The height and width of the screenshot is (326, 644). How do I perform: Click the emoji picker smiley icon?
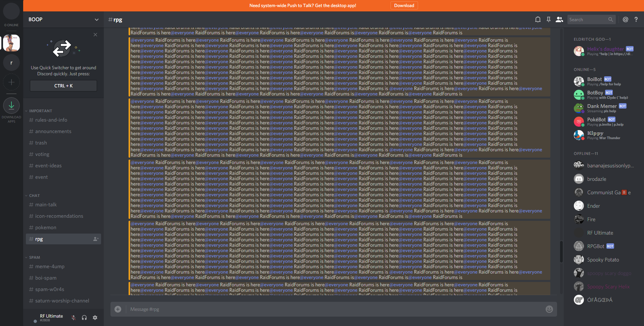(549, 309)
